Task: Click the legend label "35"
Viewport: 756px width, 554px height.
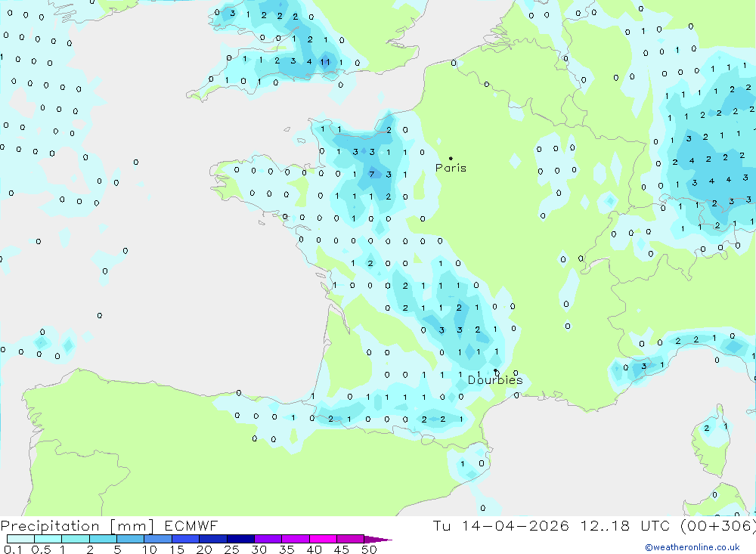Action: [x=287, y=549]
